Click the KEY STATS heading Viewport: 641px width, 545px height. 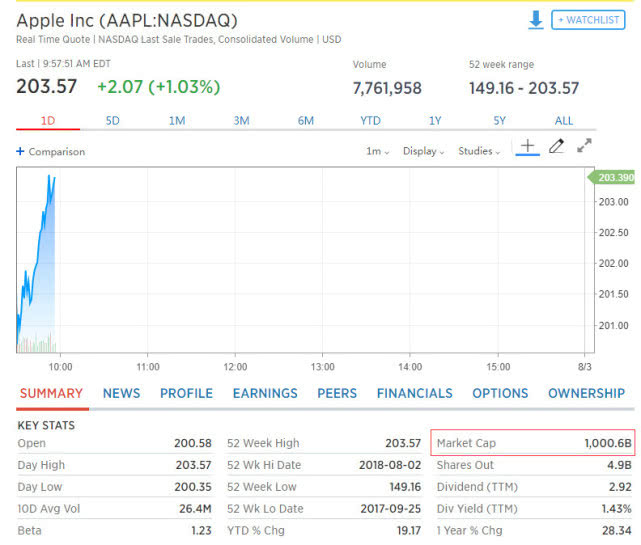(x=46, y=426)
